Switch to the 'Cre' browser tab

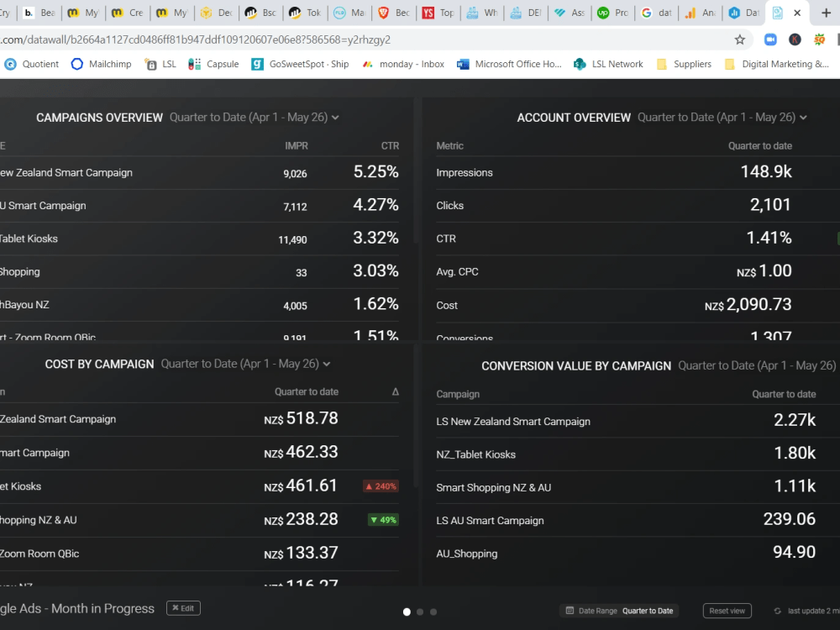[127, 13]
